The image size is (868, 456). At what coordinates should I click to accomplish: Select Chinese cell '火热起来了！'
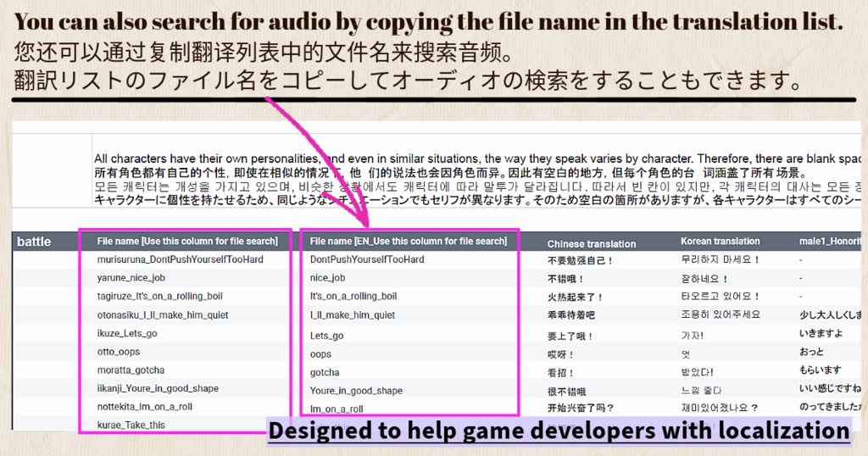[x=576, y=298]
